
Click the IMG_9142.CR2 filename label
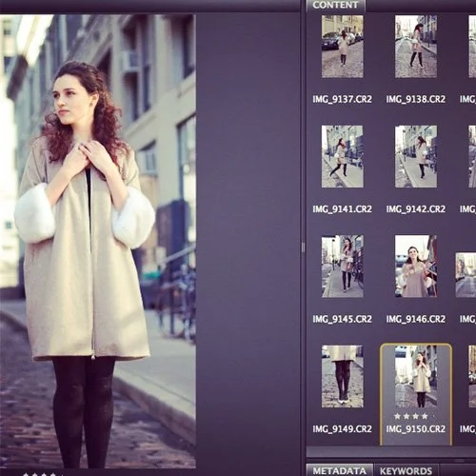tap(416, 209)
